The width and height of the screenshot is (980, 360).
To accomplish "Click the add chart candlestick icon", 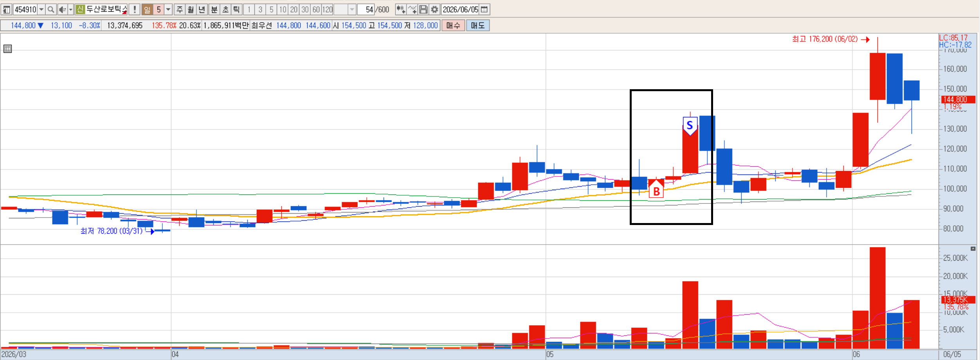I will [400, 9].
